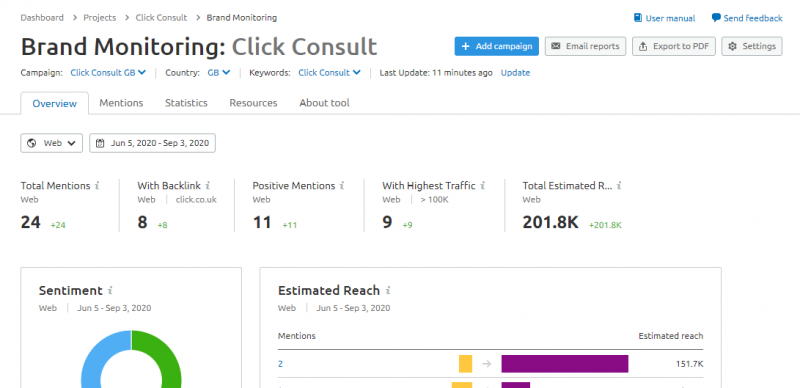Select the Overview tab
The image size is (800, 388).
[55, 104]
